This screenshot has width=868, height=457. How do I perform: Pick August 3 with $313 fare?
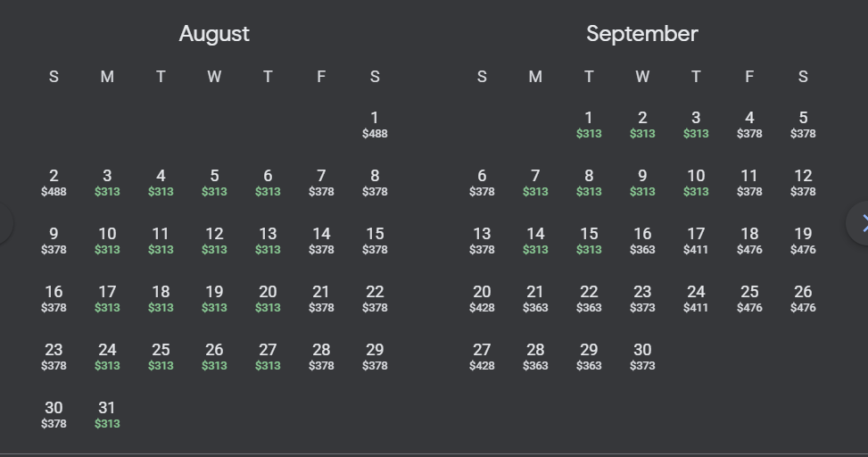[x=107, y=182]
